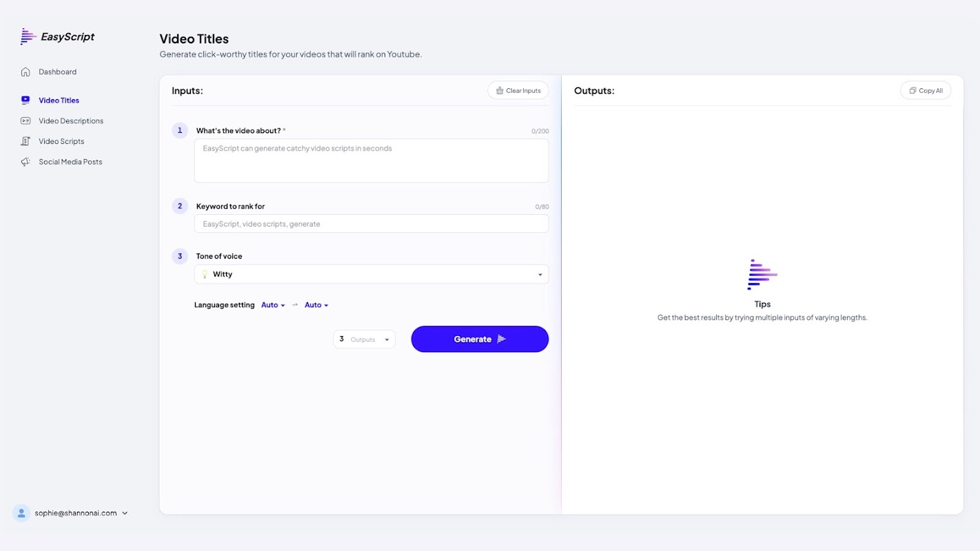980x551 pixels.
Task: Select Video Titles in sidebar
Action: click(x=59, y=101)
